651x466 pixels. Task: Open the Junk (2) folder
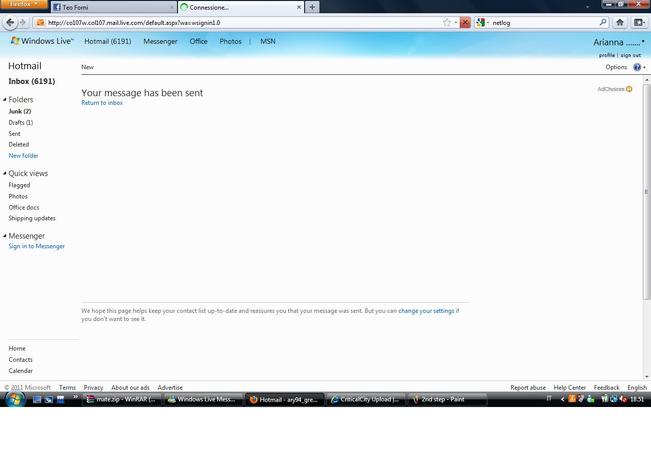point(20,111)
